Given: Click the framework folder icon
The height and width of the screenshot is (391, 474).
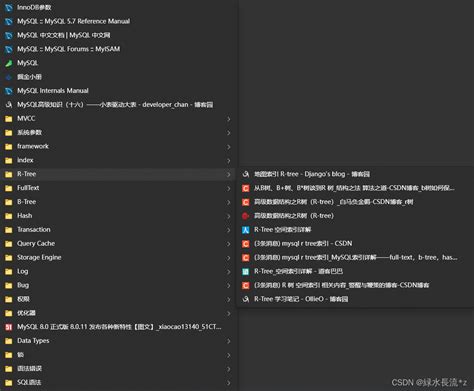Looking at the screenshot, I should coord(9,146).
